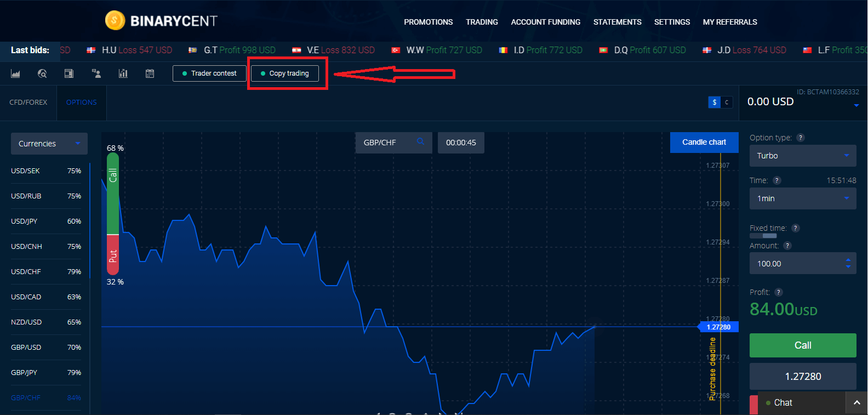
Task: Open the Currencies dropdown
Action: point(49,144)
